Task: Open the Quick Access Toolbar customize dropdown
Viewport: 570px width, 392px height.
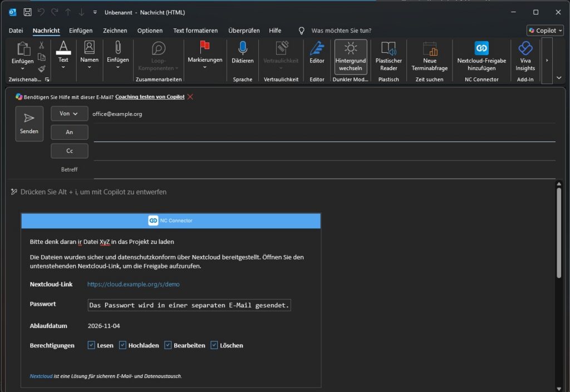Action: pyautogui.click(x=95, y=12)
